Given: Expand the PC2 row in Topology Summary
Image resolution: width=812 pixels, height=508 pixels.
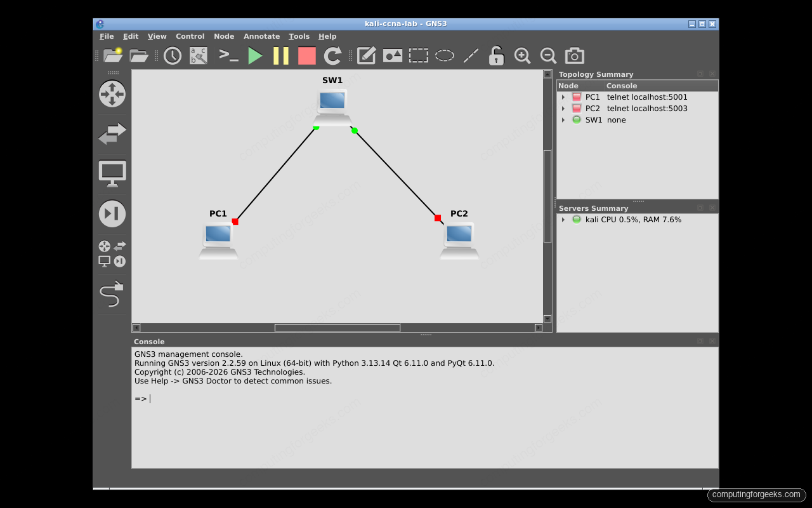Looking at the screenshot, I should 563,109.
